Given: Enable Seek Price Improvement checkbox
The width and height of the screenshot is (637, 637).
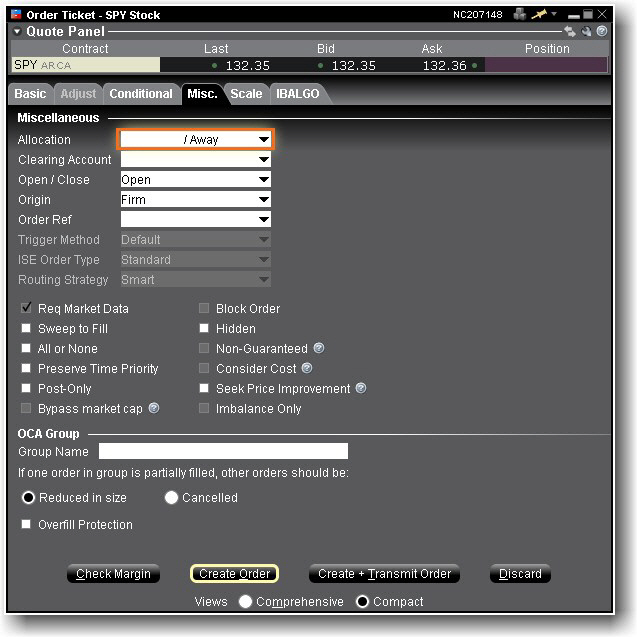Looking at the screenshot, I should coord(204,388).
